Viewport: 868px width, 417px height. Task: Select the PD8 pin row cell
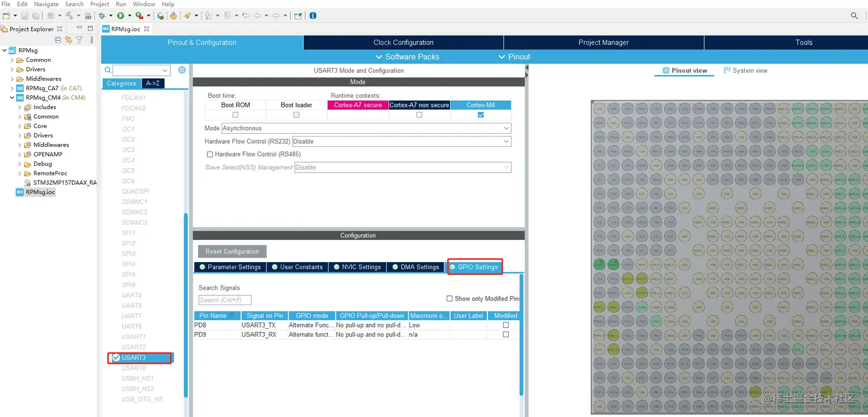217,325
